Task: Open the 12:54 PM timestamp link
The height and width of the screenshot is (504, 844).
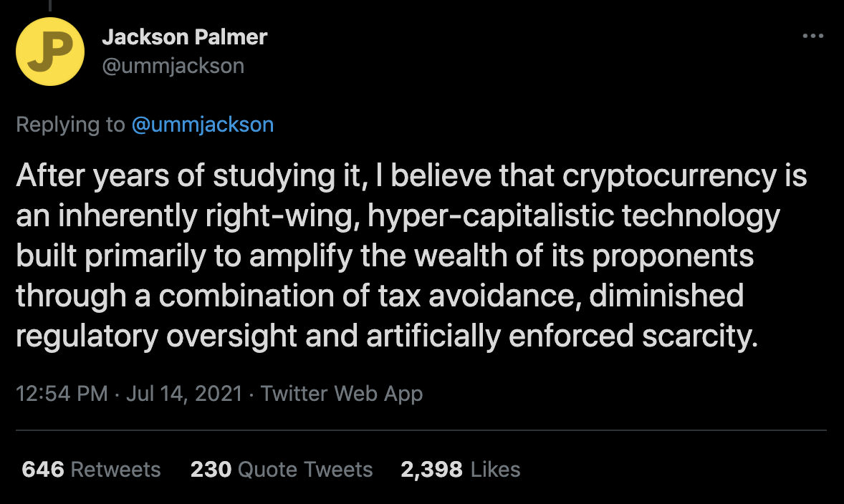Action: 62,394
